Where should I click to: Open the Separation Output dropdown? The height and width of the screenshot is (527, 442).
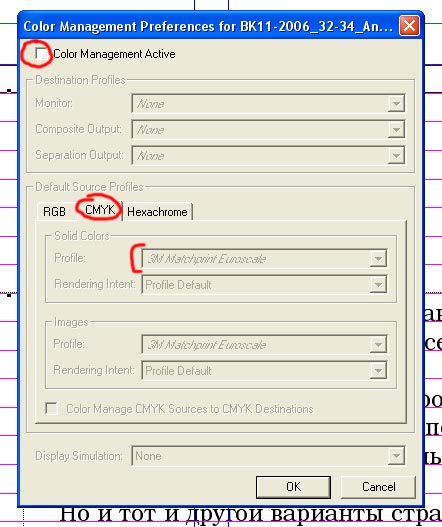(x=268, y=155)
